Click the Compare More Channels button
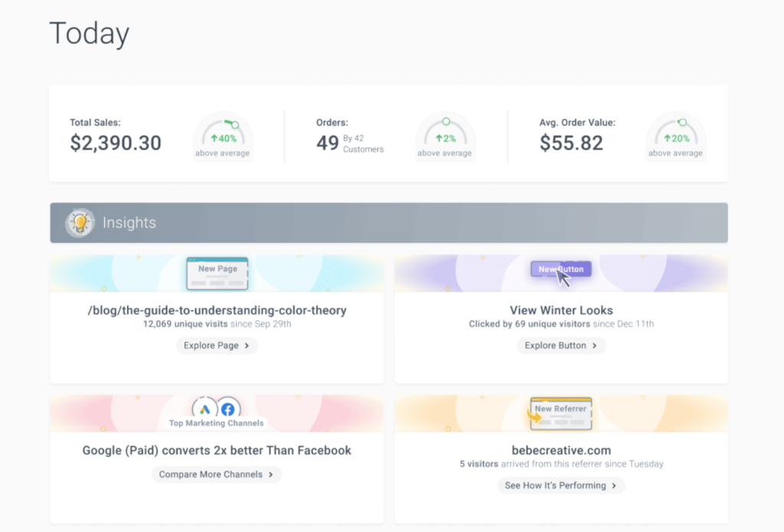Image resolution: width=784 pixels, height=532 pixels. (216, 474)
